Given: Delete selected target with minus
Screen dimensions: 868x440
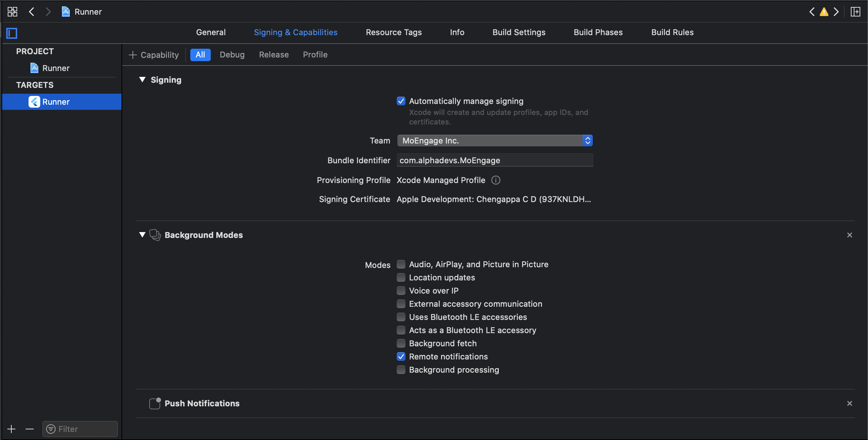Looking at the screenshot, I should point(30,429).
